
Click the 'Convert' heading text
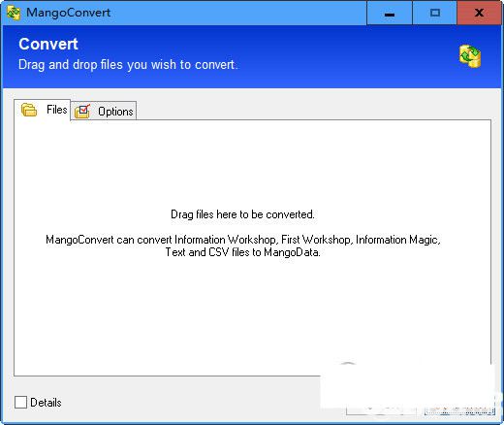click(x=48, y=44)
